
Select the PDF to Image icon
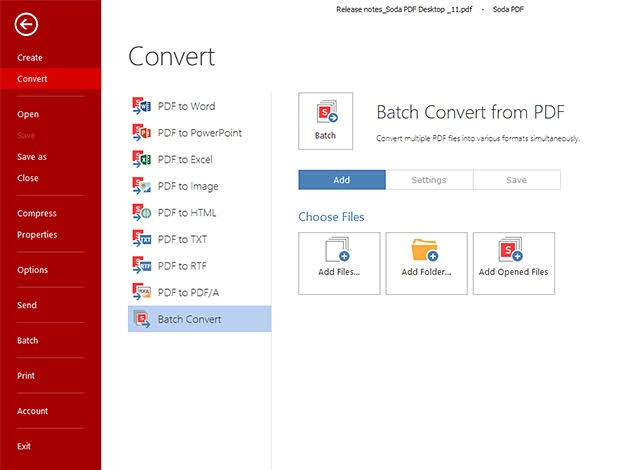(x=142, y=186)
